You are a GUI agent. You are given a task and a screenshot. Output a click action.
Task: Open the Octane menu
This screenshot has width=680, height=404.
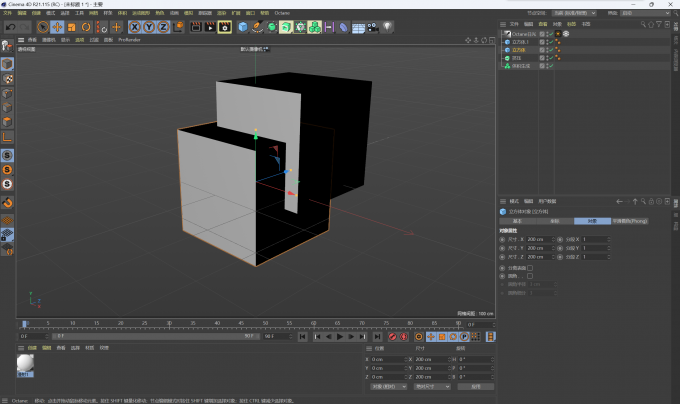click(x=282, y=13)
